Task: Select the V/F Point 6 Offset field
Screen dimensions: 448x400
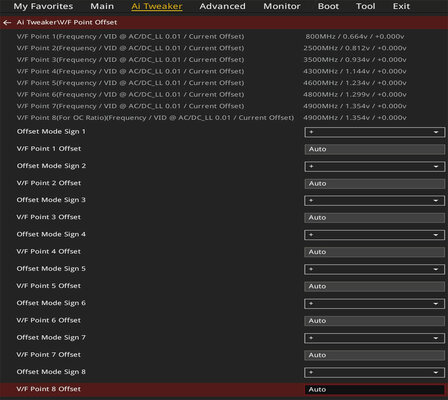Action: tap(374, 321)
